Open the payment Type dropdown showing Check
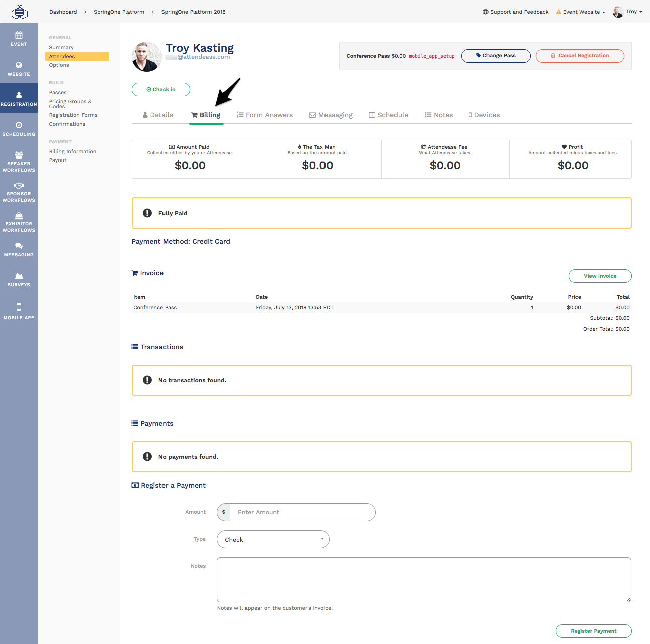This screenshot has height=644, width=650. (x=272, y=539)
